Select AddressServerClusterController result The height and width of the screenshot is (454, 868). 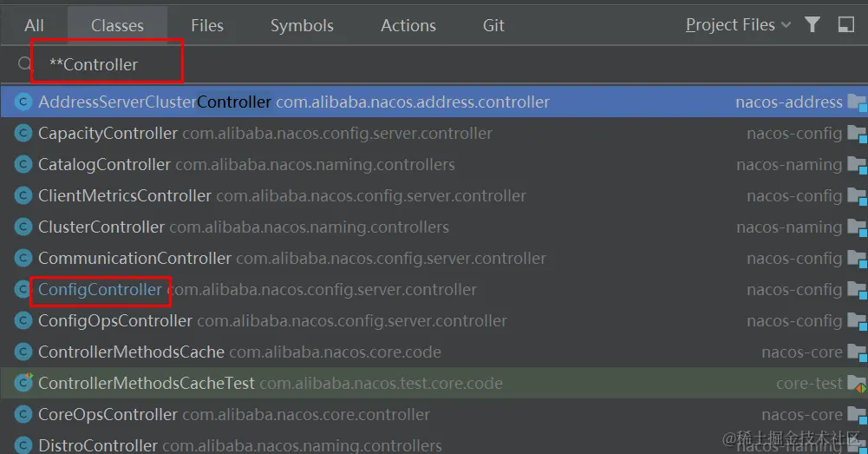pos(434,102)
